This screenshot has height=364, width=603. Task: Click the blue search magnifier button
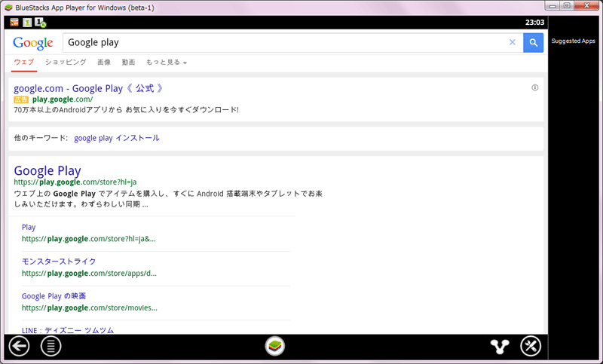click(x=533, y=43)
